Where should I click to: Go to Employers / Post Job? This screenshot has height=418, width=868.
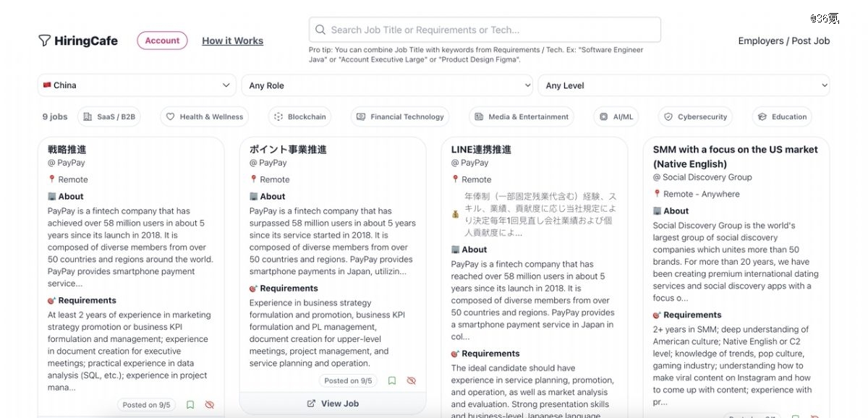coord(784,40)
